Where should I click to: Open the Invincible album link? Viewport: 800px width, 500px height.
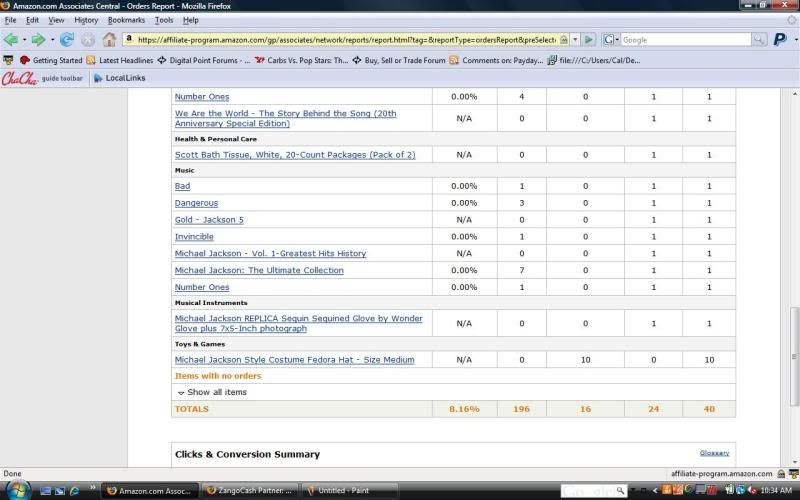pyautogui.click(x=194, y=237)
